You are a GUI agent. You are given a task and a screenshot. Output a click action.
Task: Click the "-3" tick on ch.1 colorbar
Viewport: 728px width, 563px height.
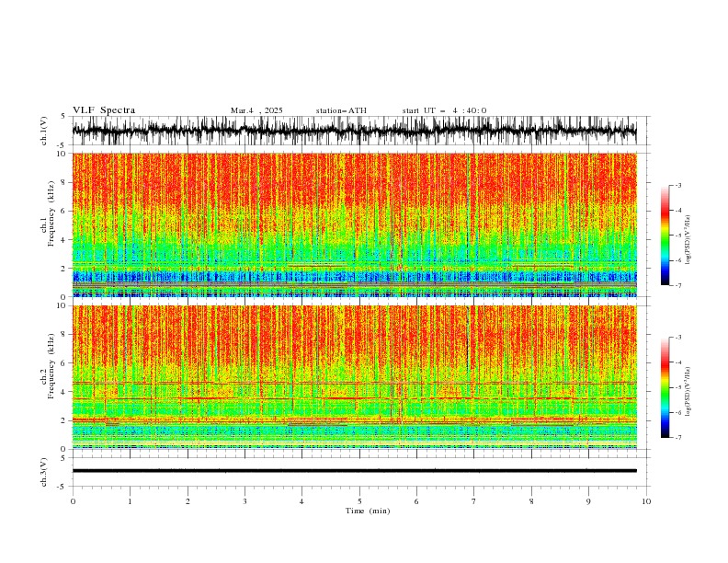[677, 185]
